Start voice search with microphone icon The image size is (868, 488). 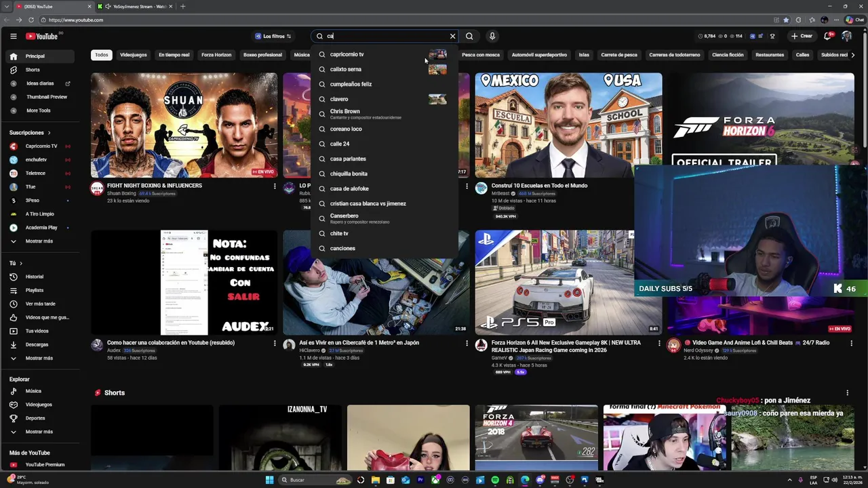(x=492, y=36)
